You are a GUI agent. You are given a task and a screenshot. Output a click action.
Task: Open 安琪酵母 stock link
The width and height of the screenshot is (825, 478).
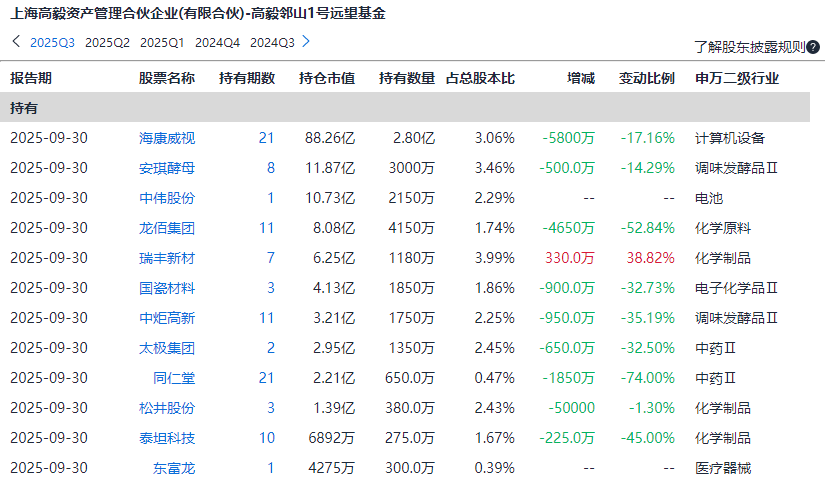(x=167, y=168)
